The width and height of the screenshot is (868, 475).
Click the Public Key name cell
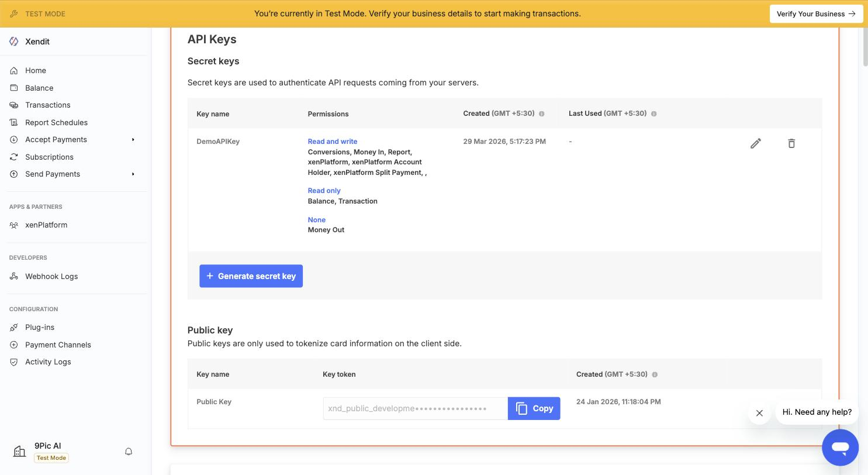click(x=214, y=402)
